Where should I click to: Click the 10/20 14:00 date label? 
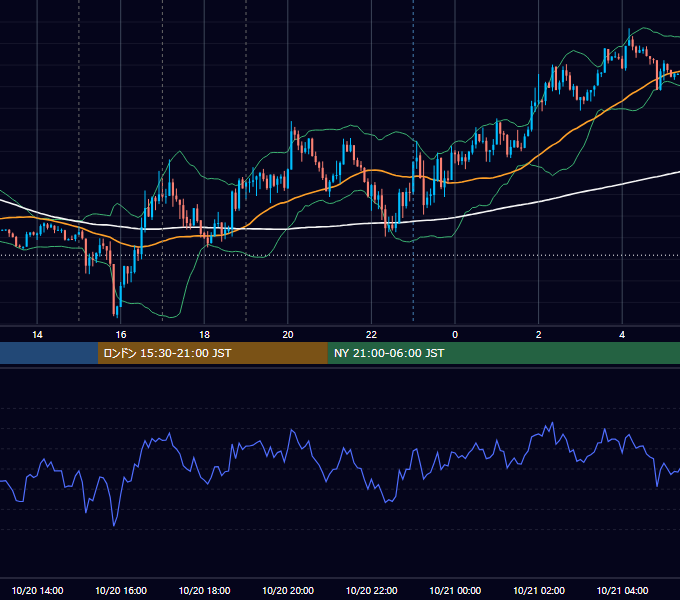click(37, 590)
